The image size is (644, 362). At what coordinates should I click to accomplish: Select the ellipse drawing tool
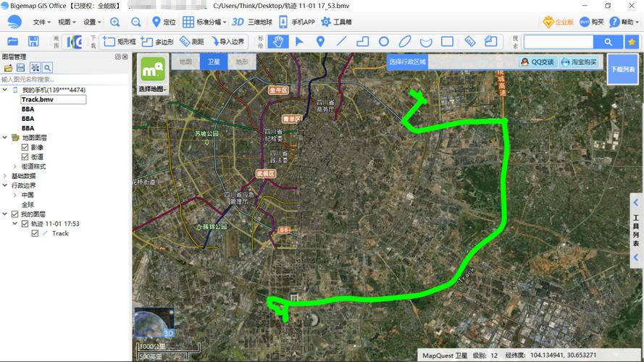click(x=406, y=42)
